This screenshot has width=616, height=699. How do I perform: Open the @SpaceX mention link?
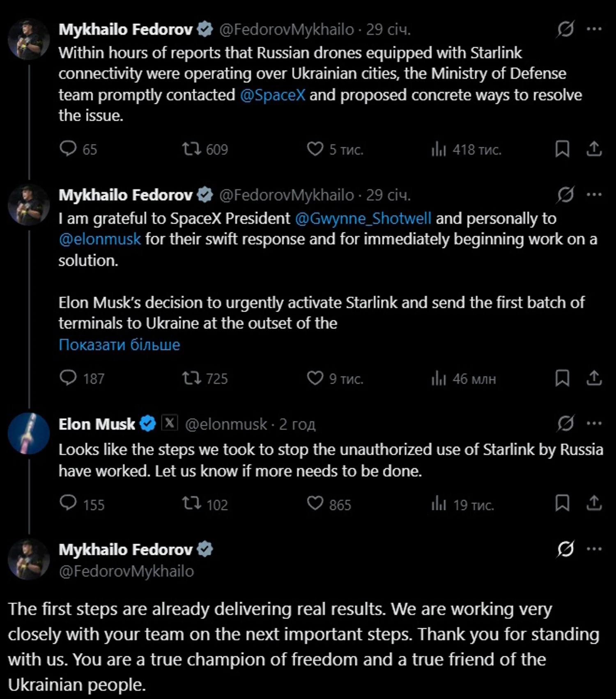pos(273,95)
